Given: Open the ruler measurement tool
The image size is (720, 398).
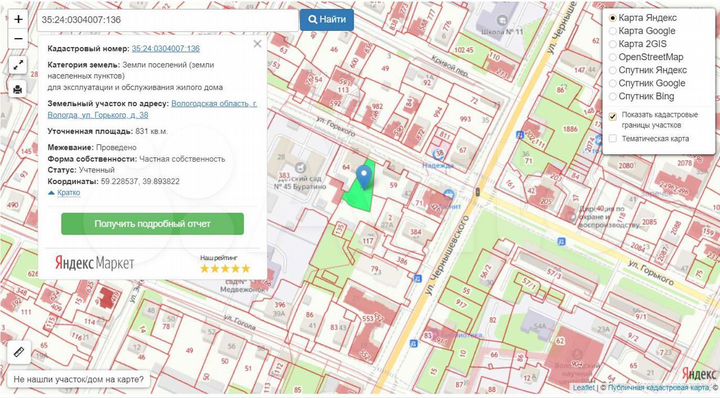Looking at the screenshot, I should point(19,353).
